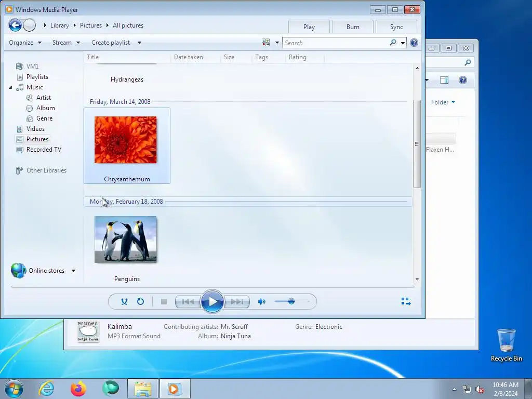Adjust the volume slider
The height and width of the screenshot is (399, 532).
coord(291,301)
